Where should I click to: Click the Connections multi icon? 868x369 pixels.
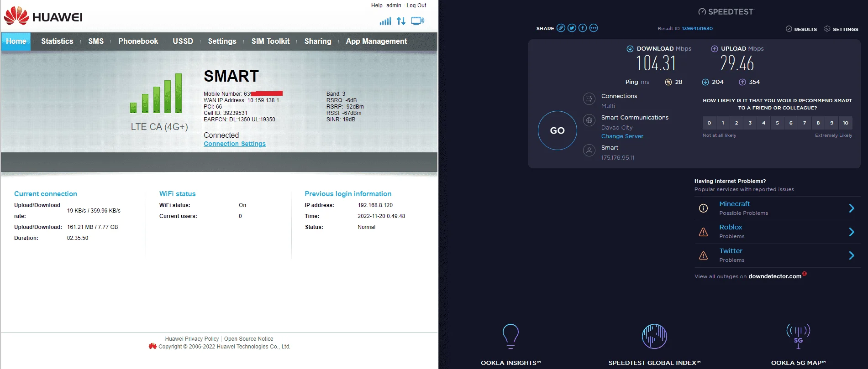coord(589,99)
